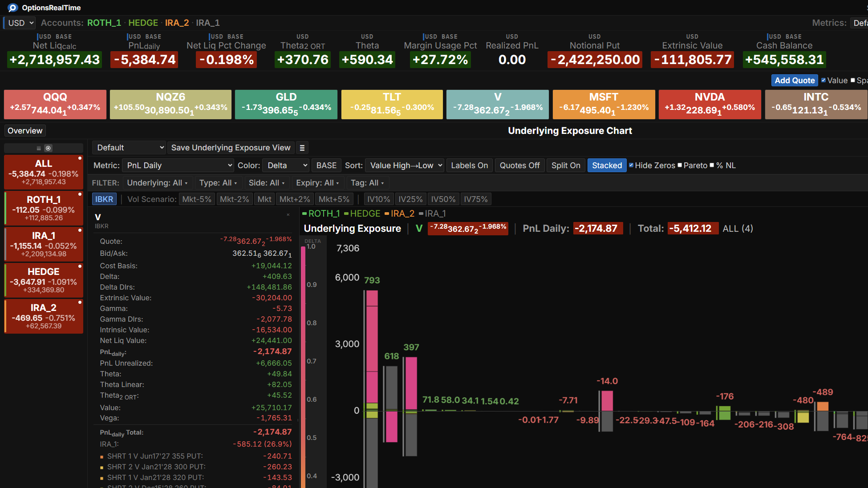
Task: Enable the % NL checkbox
Action: click(712, 165)
